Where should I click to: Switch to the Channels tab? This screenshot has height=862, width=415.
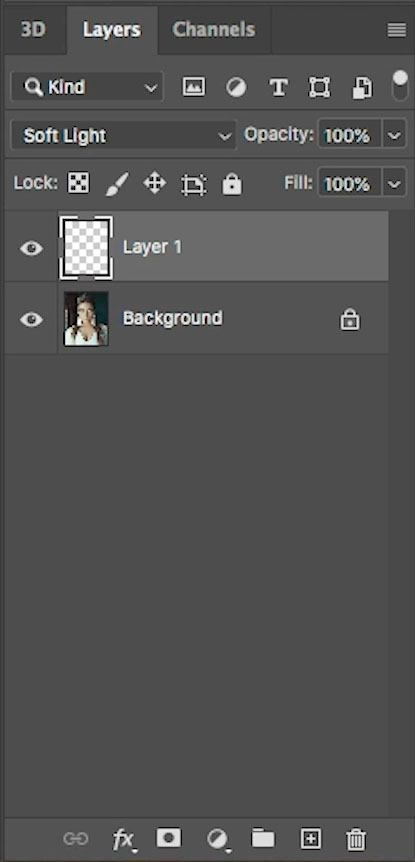click(x=214, y=30)
